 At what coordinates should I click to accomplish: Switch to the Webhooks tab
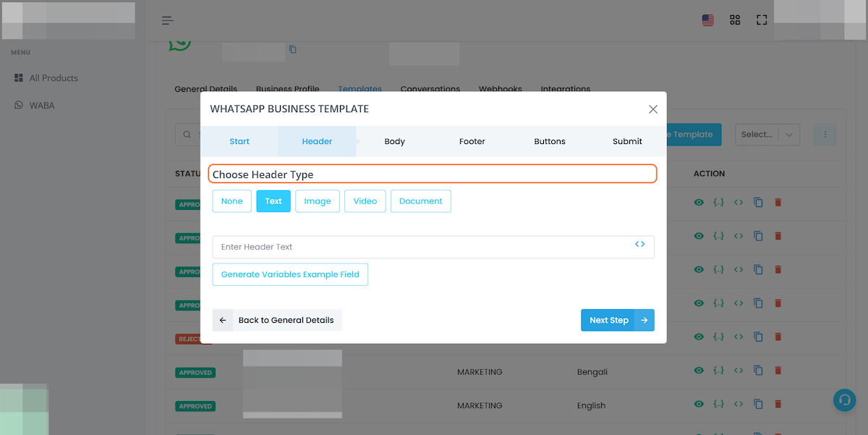point(501,89)
